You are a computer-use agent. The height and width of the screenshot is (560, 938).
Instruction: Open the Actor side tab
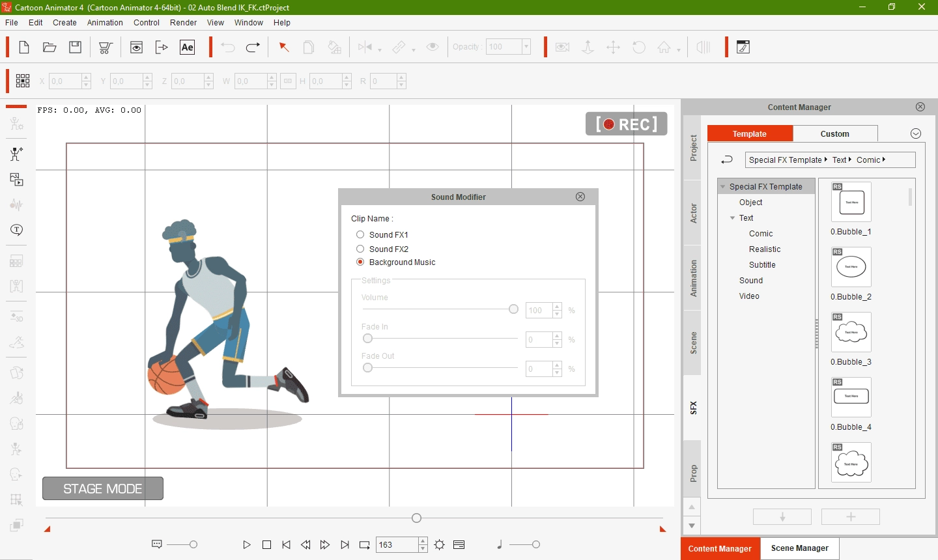(x=693, y=213)
